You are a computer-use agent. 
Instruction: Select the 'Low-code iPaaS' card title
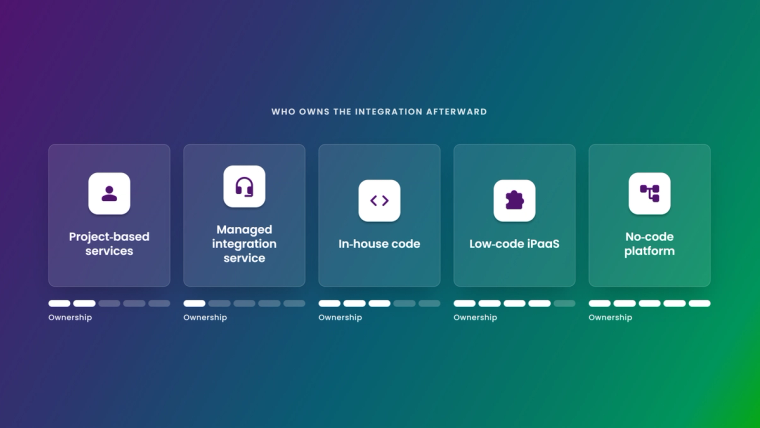tap(514, 244)
